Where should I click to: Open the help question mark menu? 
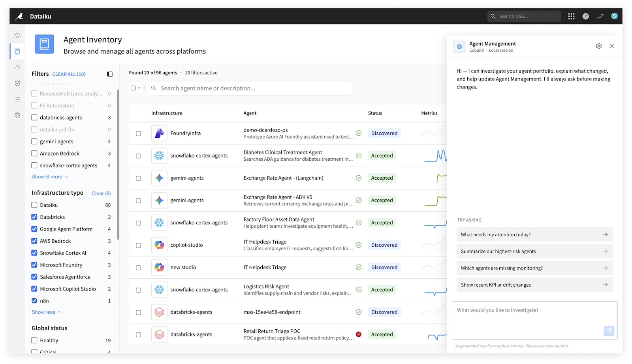point(585,16)
